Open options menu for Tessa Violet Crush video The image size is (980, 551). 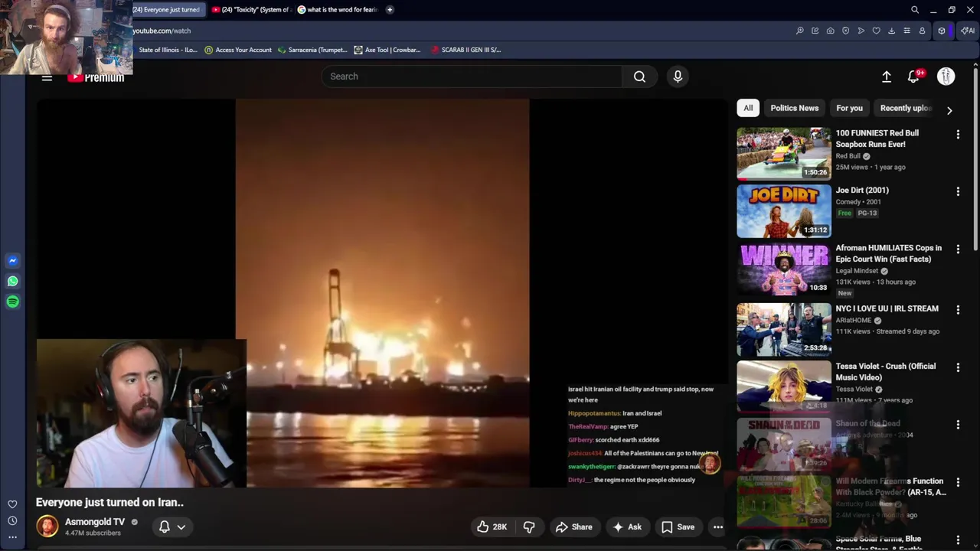coord(958,367)
